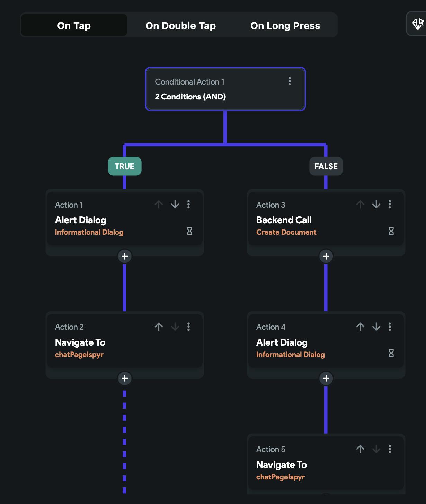Move Action 4 up arrow
The image size is (426, 504).
pyautogui.click(x=360, y=327)
